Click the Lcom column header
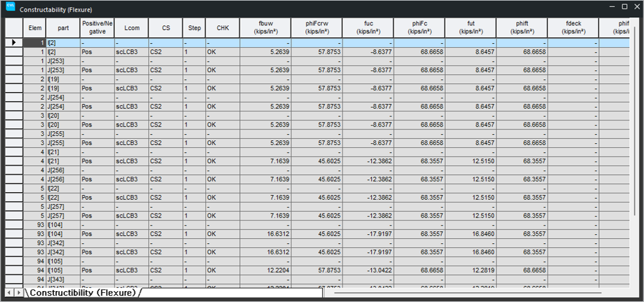Viewport: 644px width, 302px height. (x=131, y=28)
